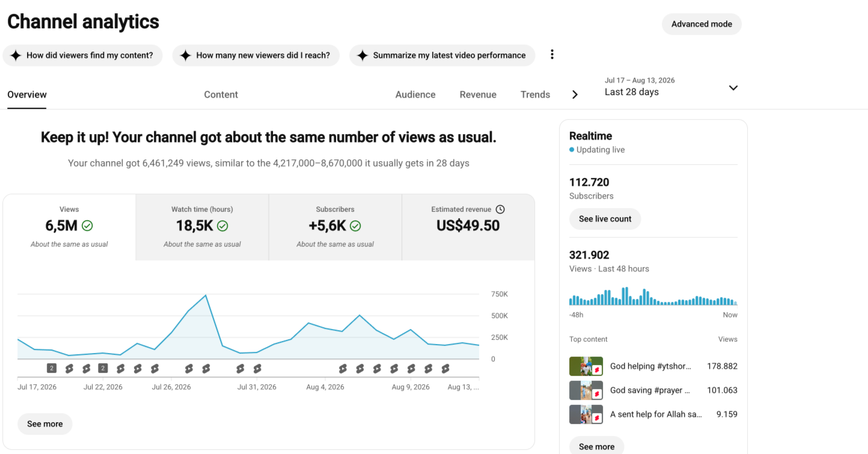Click the "Top content" column header
Viewport: 868px width, 454px height.
[588, 339]
